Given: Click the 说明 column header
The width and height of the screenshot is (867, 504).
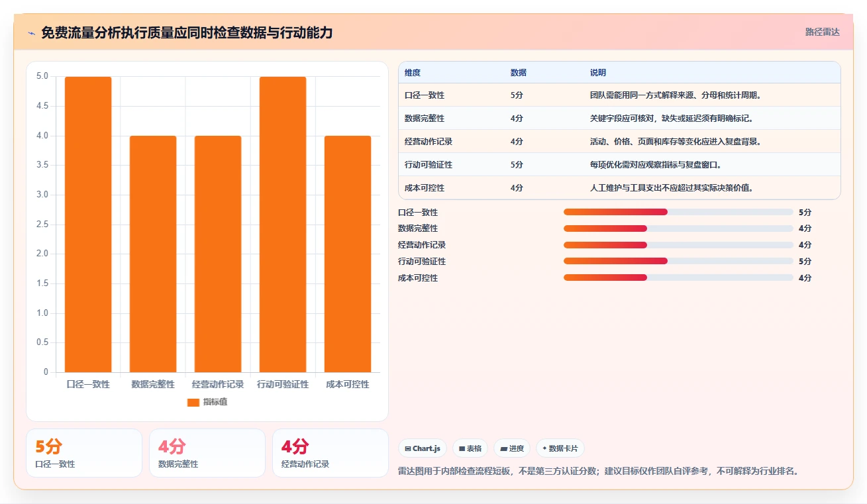Looking at the screenshot, I should pyautogui.click(x=598, y=73).
